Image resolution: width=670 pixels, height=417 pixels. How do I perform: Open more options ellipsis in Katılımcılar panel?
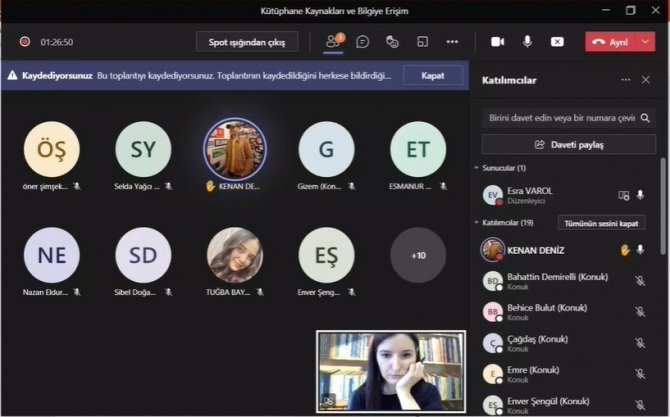pyautogui.click(x=626, y=80)
